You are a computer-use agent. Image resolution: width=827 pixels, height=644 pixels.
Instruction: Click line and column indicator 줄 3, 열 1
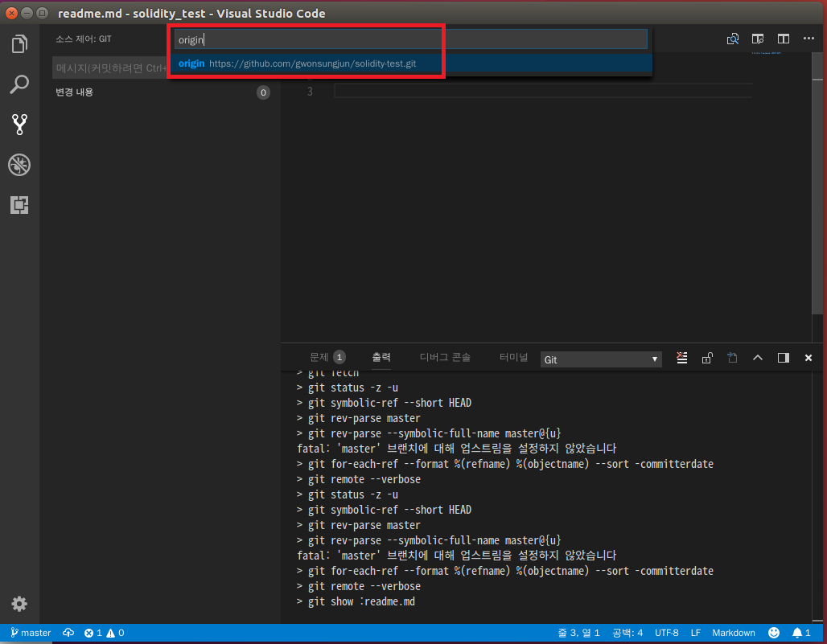(x=578, y=633)
